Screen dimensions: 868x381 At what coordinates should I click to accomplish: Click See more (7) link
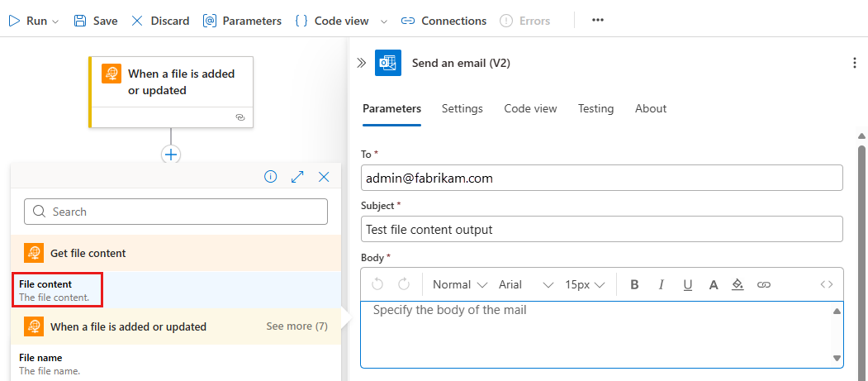pos(296,326)
